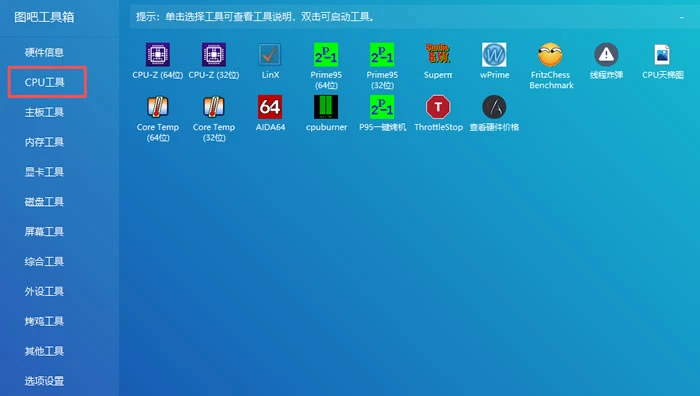
Task: Click the 查看硬件价格 link icon
Action: pyautogui.click(x=494, y=107)
